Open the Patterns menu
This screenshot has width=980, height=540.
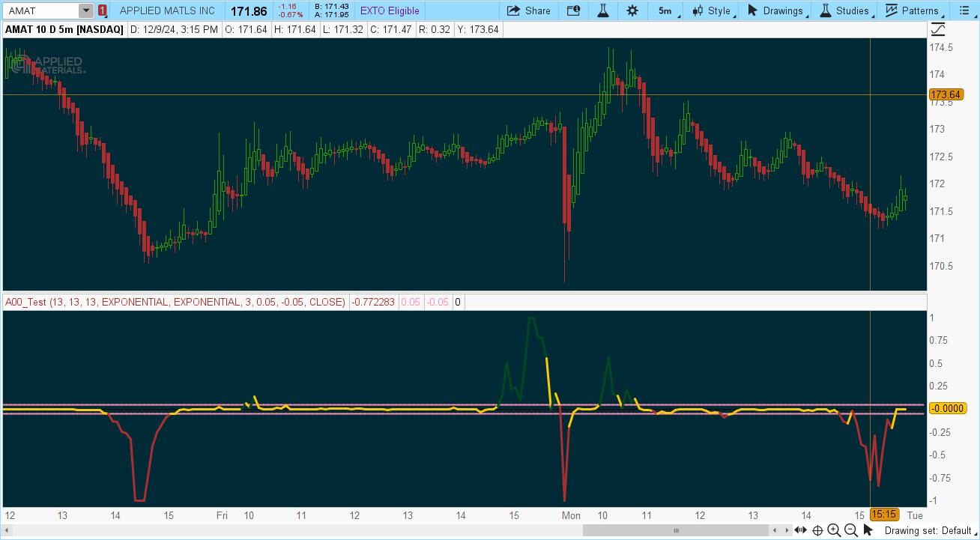[913, 10]
